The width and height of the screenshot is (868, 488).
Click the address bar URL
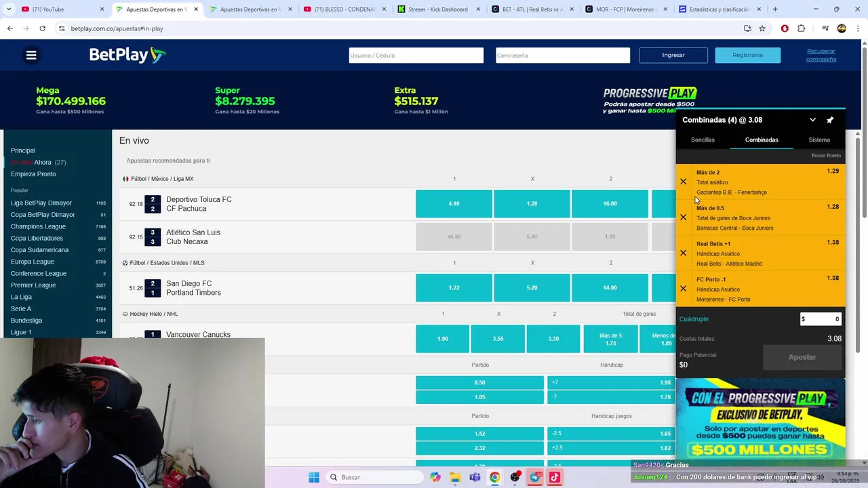117,28
